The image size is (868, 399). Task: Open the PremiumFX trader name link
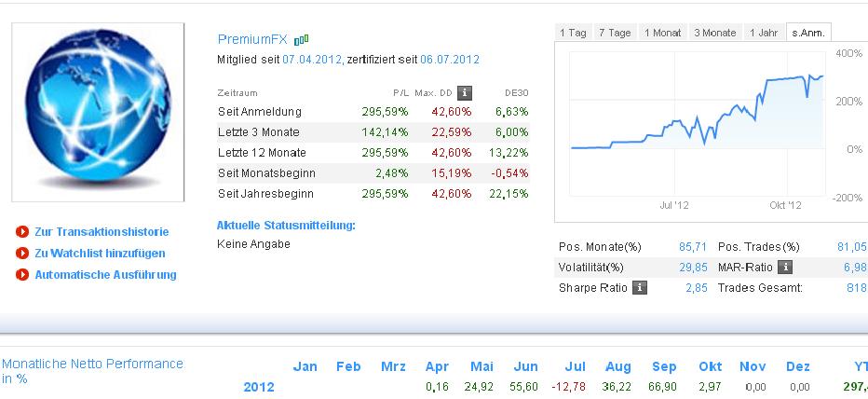pos(252,39)
